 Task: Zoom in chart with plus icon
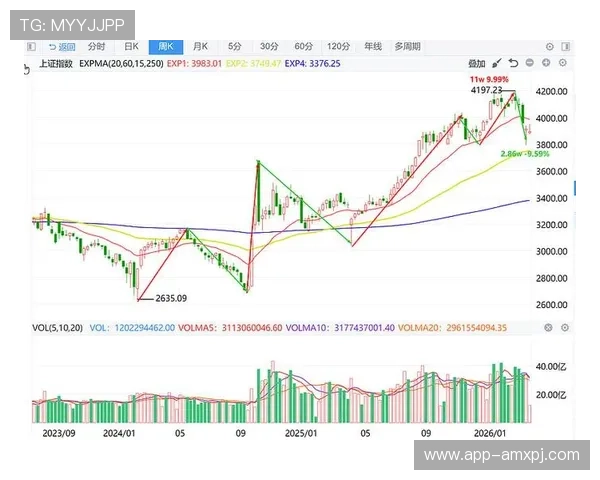click(x=546, y=62)
